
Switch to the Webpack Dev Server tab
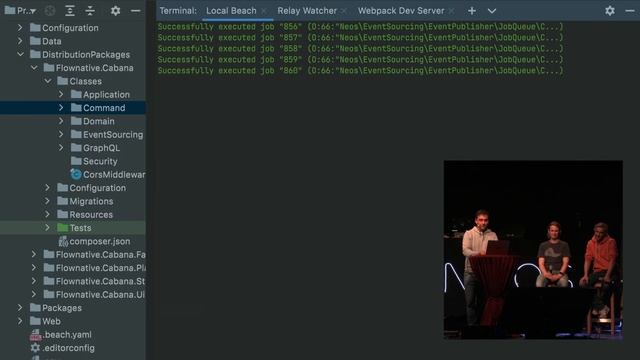pos(401,11)
